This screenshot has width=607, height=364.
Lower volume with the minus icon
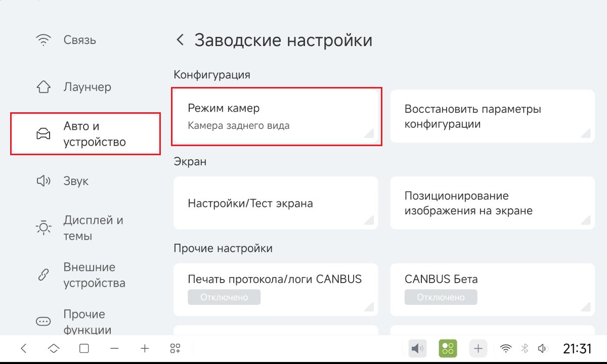tap(115, 348)
